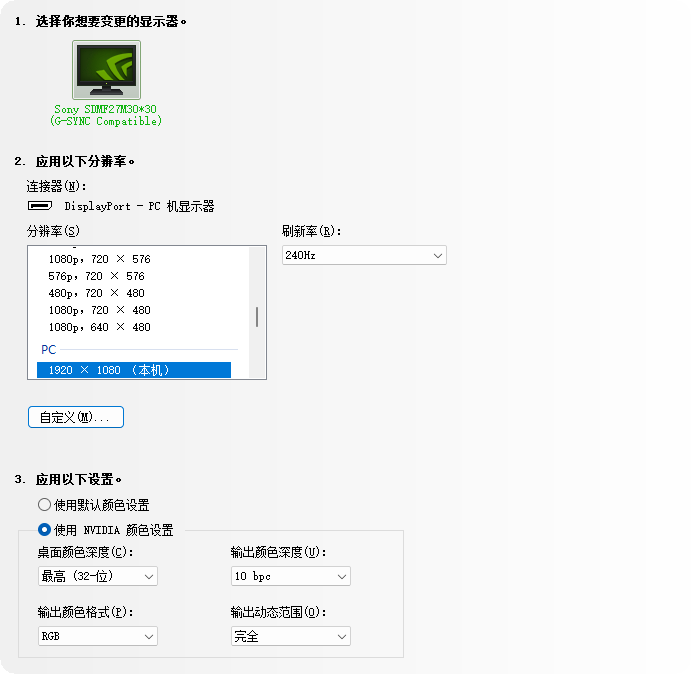Select resolution "576p, 720 × 576"

point(96,276)
